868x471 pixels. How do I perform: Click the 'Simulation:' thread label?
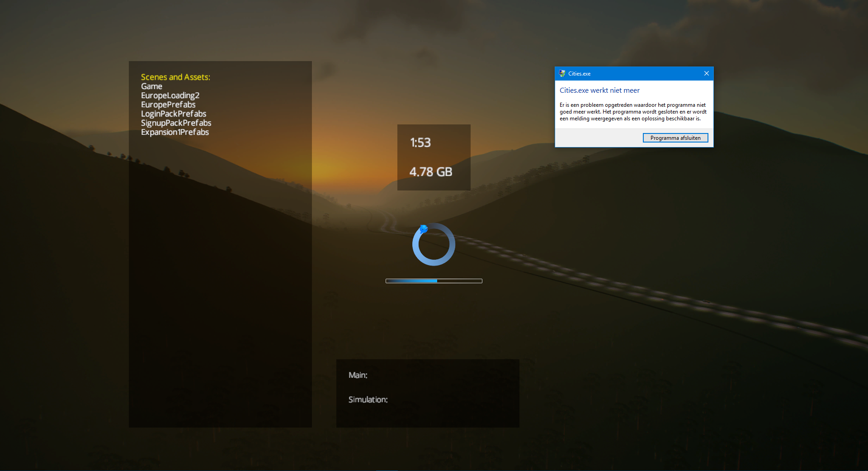click(368, 400)
